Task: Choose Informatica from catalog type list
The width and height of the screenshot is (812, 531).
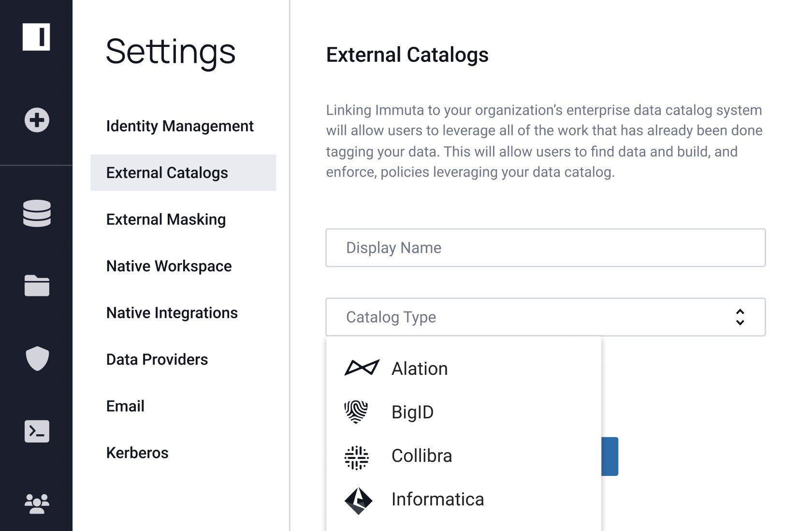Action: (464, 499)
